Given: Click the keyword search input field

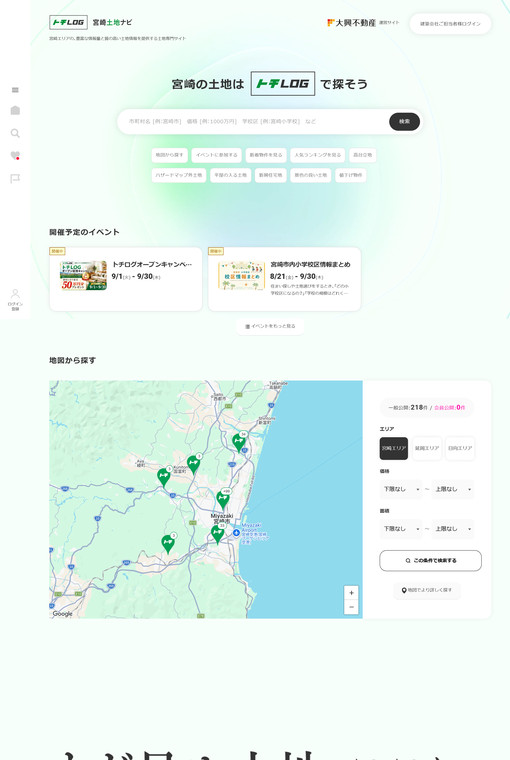Looking at the screenshot, I should point(252,122).
